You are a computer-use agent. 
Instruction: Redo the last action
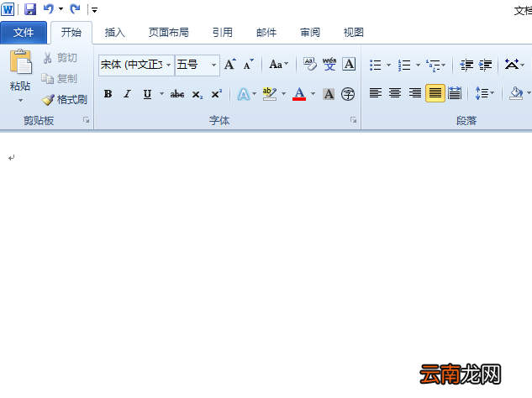pos(75,8)
